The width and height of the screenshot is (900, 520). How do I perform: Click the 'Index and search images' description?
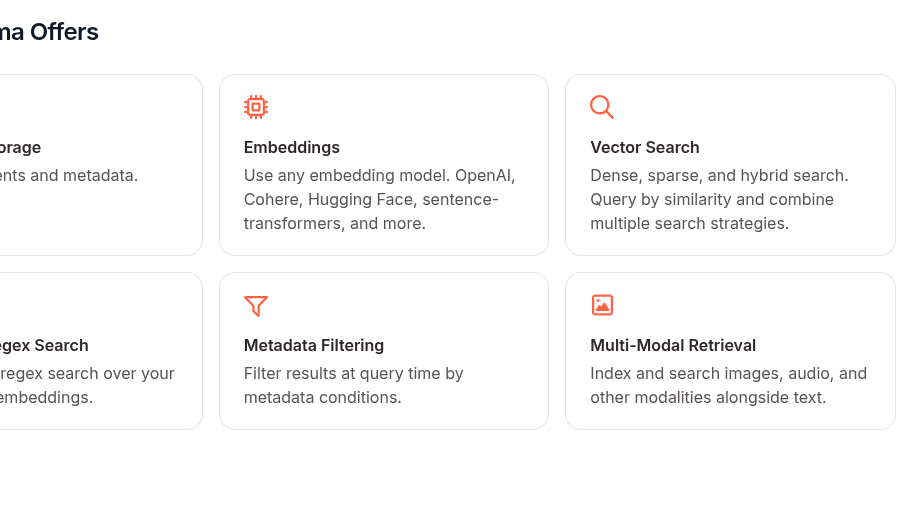point(728,385)
